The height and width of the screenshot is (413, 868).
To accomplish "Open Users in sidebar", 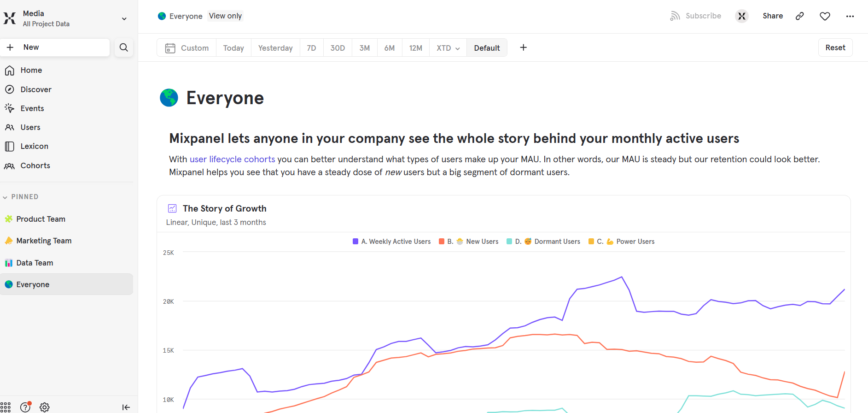I will pyautogui.click(x=30, y=127).
